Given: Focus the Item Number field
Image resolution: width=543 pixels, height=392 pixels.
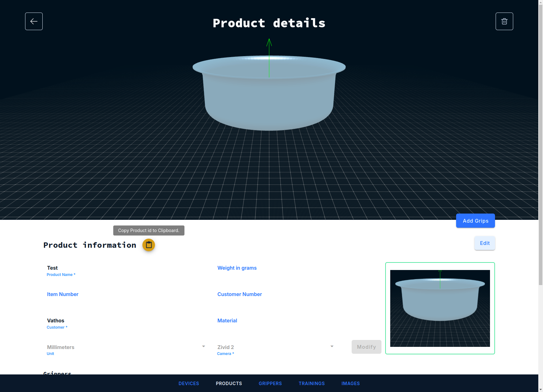Looking at the screenshot, I should (x=125, y=294).
